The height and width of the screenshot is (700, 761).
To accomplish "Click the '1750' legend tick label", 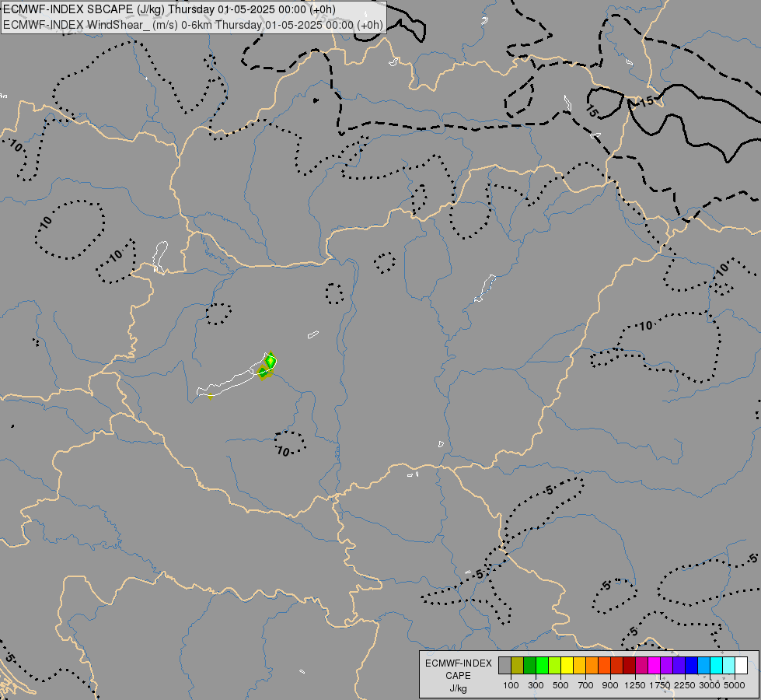I will coord(660,685).
